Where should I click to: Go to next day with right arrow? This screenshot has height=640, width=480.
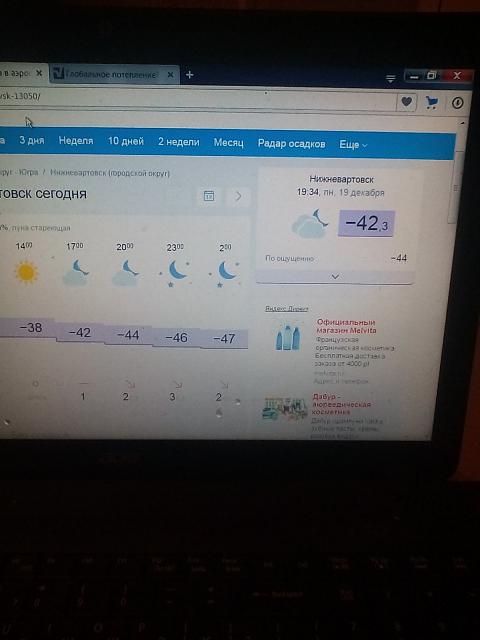238,196
